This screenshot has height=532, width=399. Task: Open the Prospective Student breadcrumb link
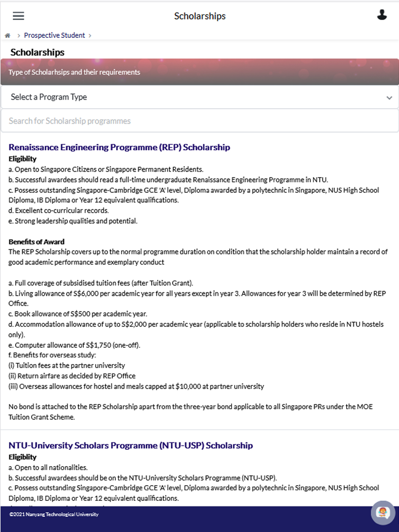point(54,35)
